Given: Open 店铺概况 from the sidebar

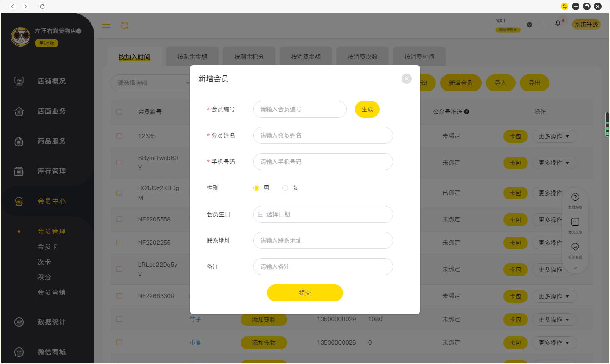Looking at the screenshot, I should (x=51, y=81).
